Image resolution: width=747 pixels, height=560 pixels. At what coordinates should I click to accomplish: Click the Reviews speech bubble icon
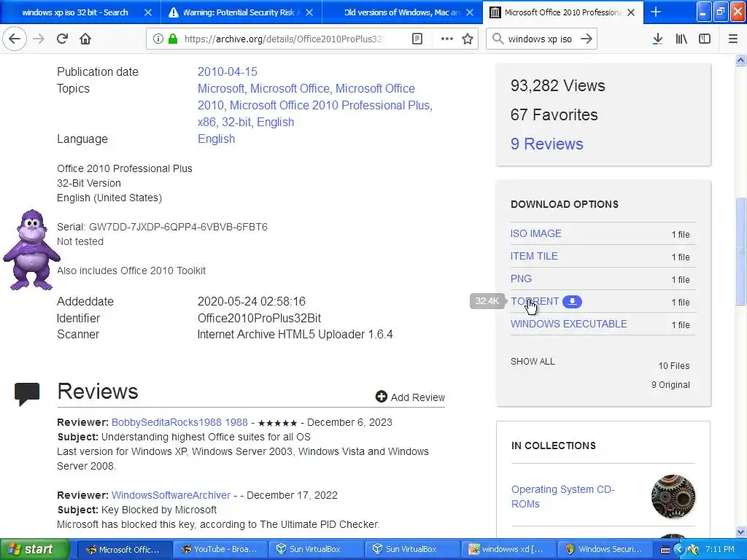tap(27, 393)
